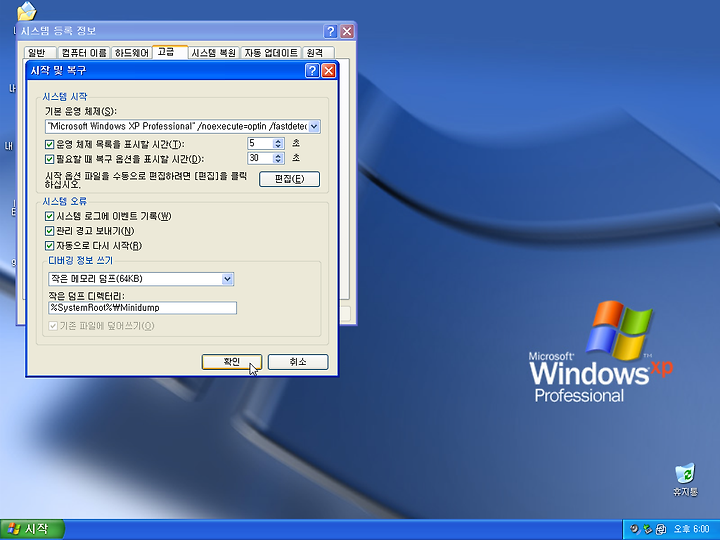Open the folder icon at the desktop's top-left corner
The height and width of the screenshot is (540, 720).
tap(27, 11)
